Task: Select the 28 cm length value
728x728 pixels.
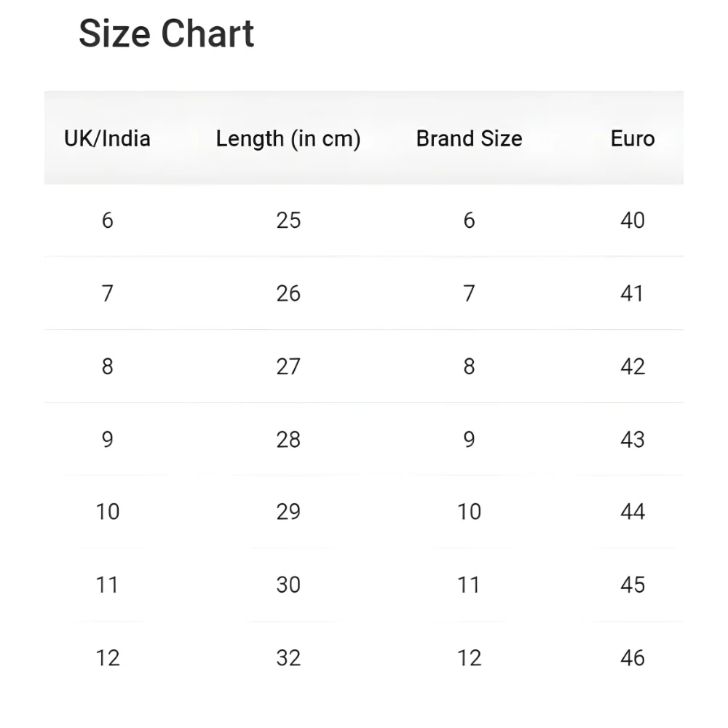Action: 288,439
